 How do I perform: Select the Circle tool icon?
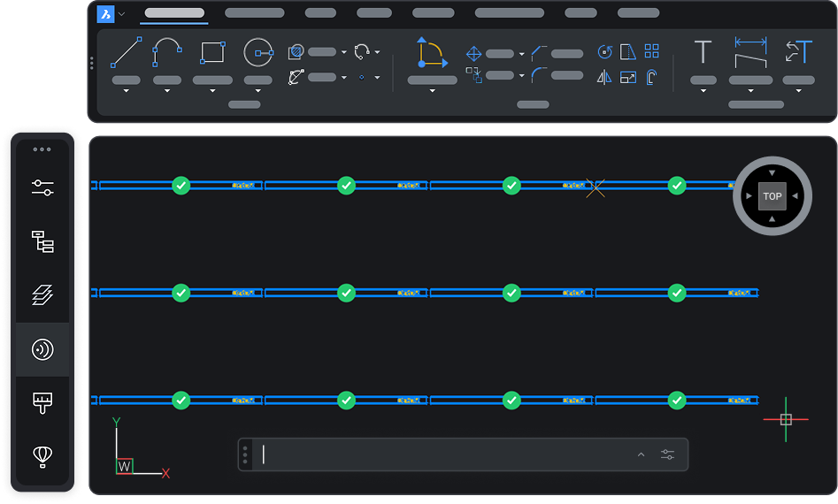pos(258,52)
